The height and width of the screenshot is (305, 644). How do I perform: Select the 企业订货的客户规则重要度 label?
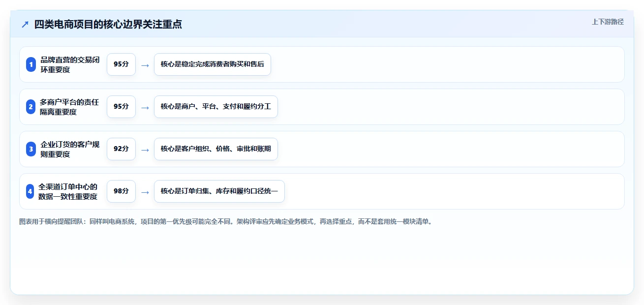pos(70,149)
